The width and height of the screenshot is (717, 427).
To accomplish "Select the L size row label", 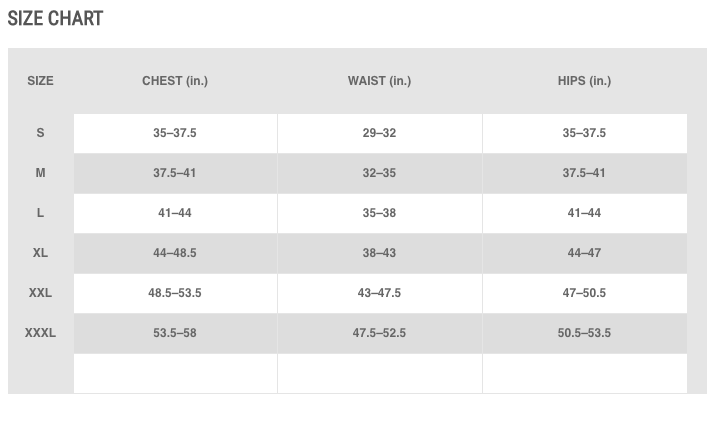I will (40, 213).
